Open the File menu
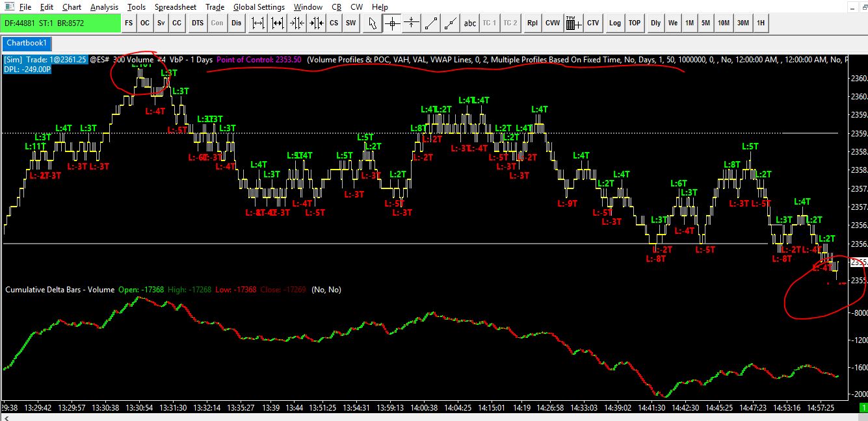 tap(25, 7)
